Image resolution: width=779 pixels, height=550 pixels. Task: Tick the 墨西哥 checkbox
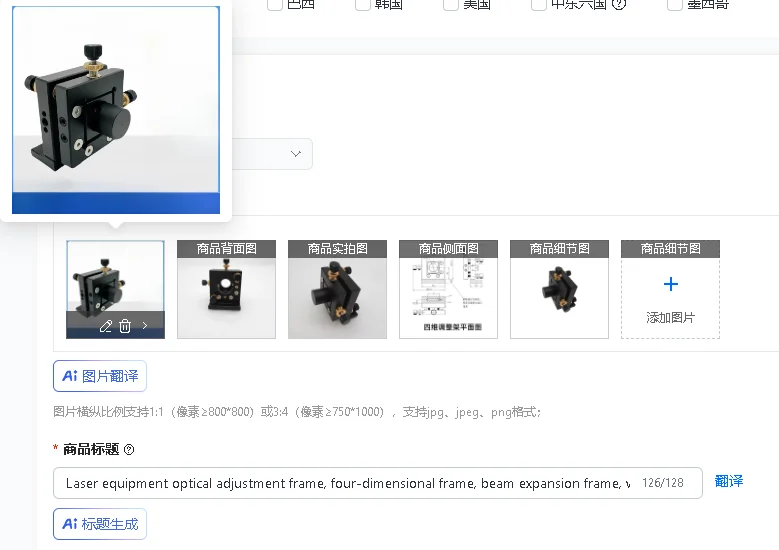tap(675, 4)
